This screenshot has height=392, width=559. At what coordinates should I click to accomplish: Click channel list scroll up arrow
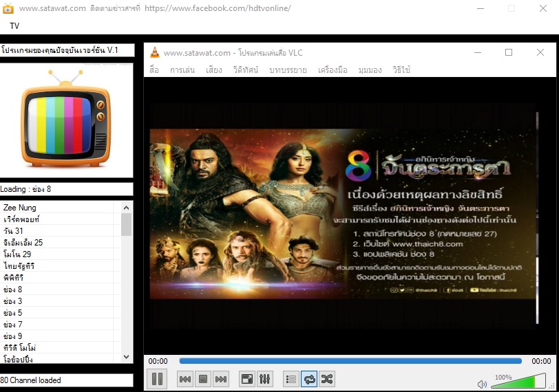pyautogui.click(x=126, y=208)
